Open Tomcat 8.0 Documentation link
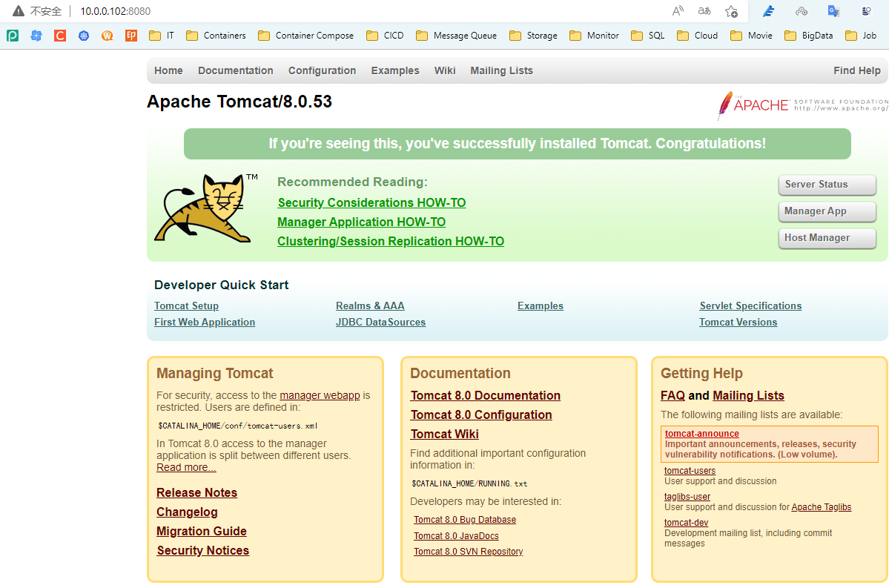Screen dimensions: 889x588 coord(486,396)
